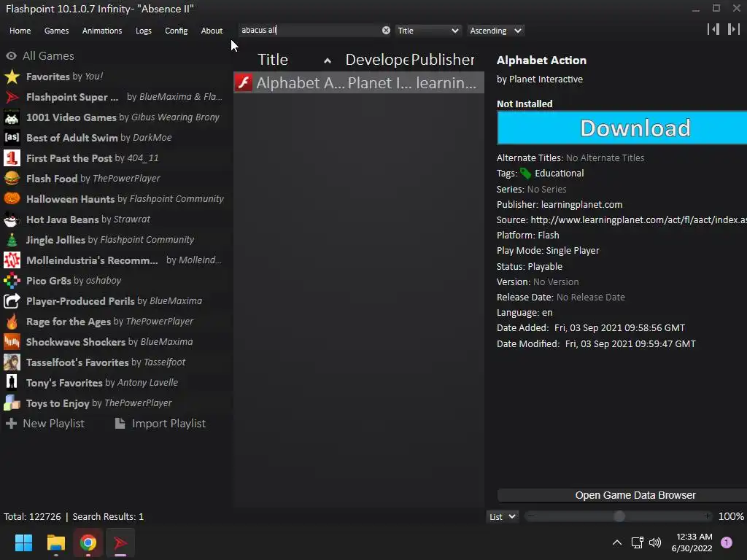Select the Alphabet Action game row

[359, 83]
